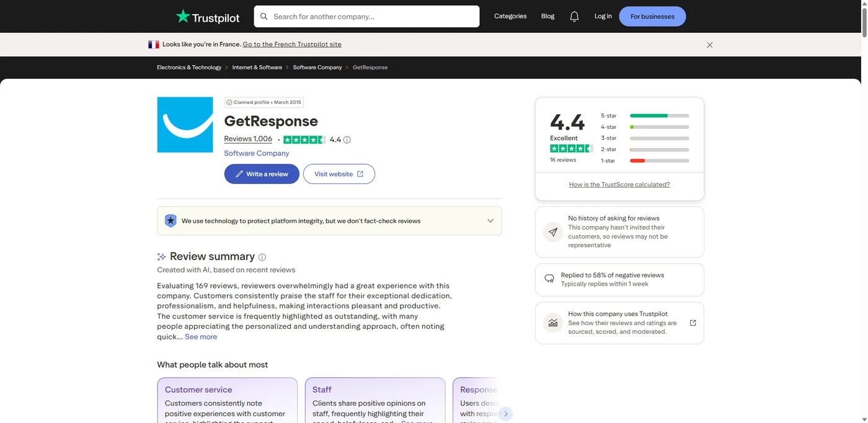Open notifications bell icon
Viewport: 868px width, 423px height.
pyautogui.click(x=574, y=17)
